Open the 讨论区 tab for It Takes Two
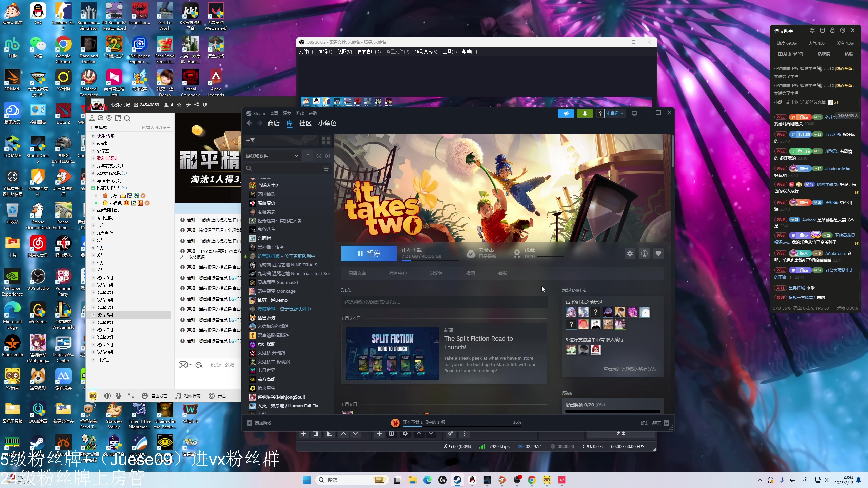Image resolution: width=868 pixels, height=488 pixels. [436, 273]
